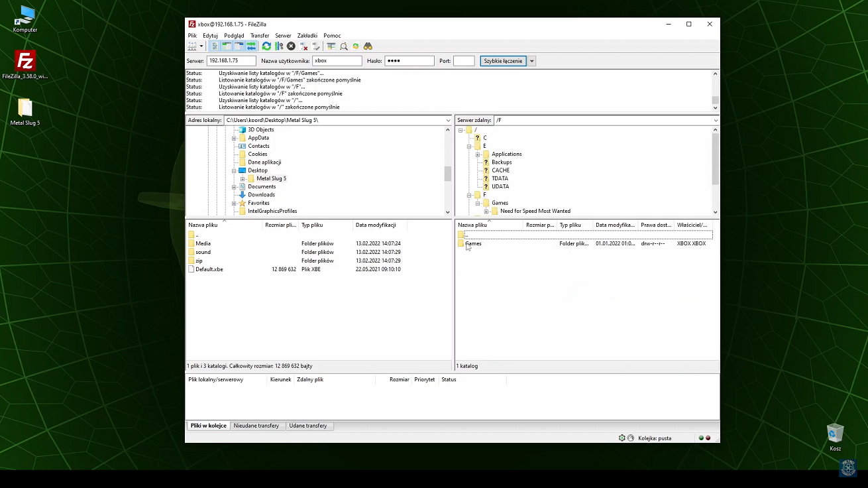This screenshot has width=868, height=488.
Task: Select the Default.xbe file in local list
Action: click(x=209, y=269)
